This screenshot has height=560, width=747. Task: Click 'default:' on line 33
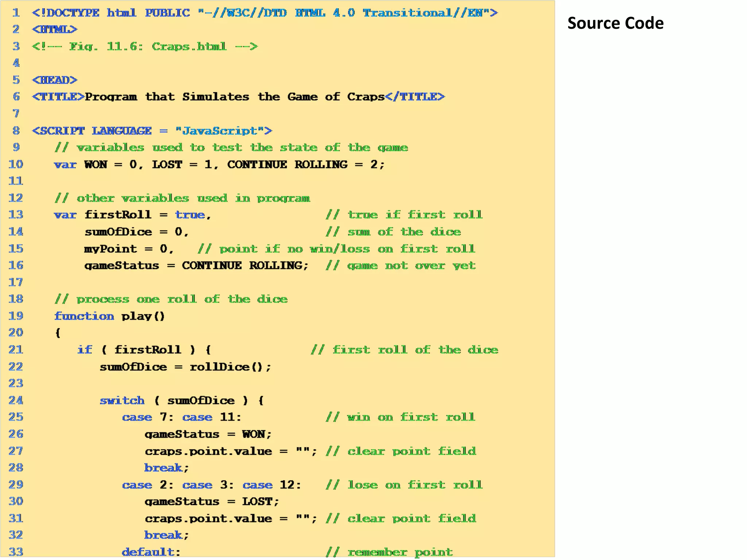(x=151, y=552)
